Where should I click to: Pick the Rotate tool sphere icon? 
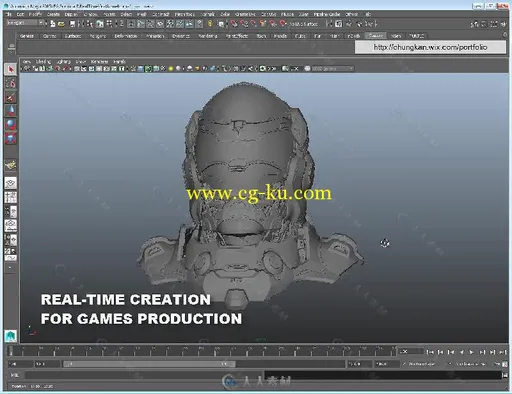(x=11, y=124)
